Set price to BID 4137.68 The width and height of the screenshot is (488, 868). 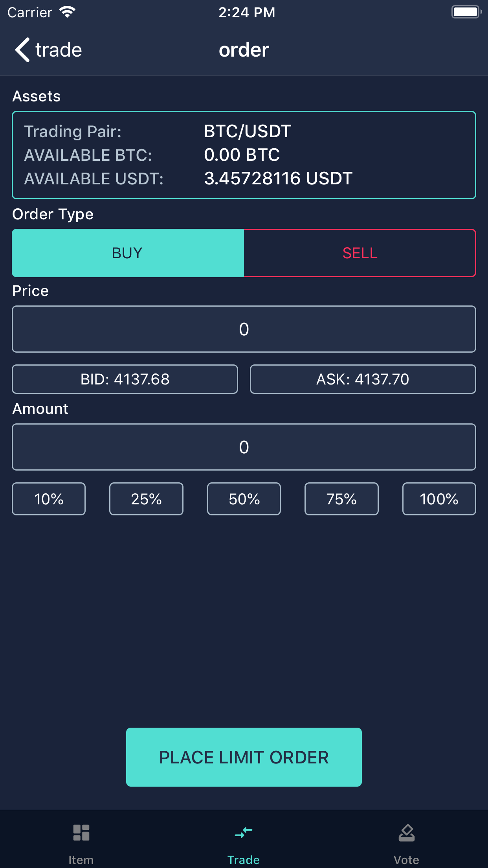coord(125,379)
